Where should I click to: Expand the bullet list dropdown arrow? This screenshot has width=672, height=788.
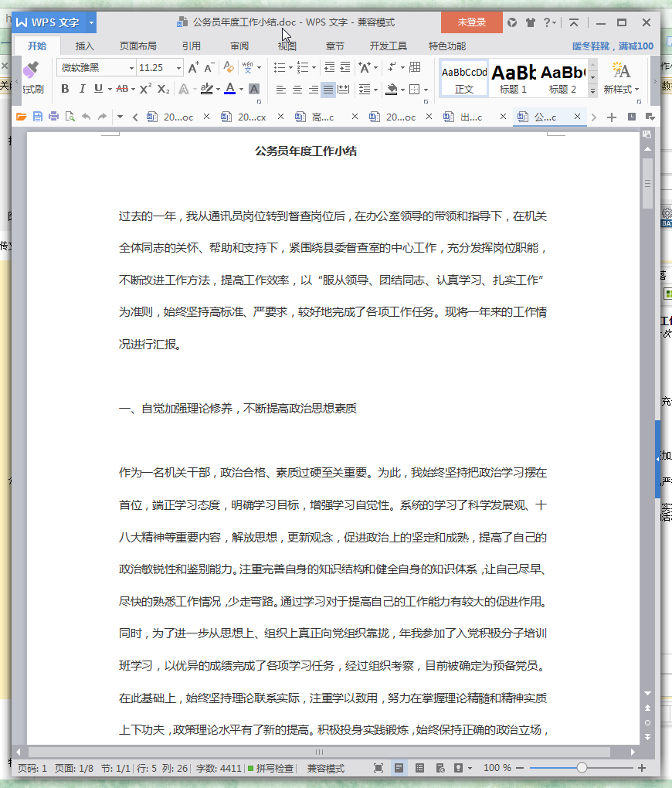coord(290,68)
